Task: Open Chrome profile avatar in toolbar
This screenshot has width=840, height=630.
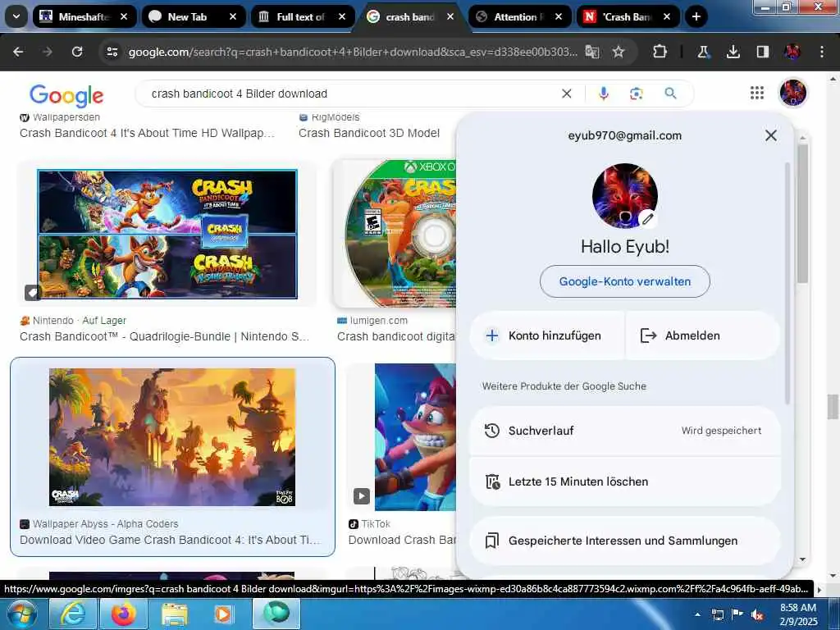Action: pyautogui.click(x=792, y=52)
